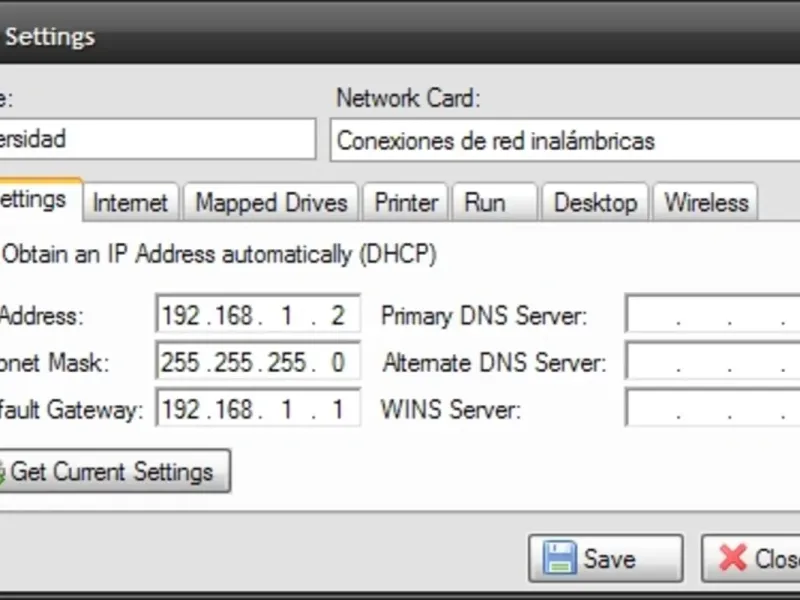Switch to the Wireless tab
Screen dimensions: 800x600
pos(706,203)
